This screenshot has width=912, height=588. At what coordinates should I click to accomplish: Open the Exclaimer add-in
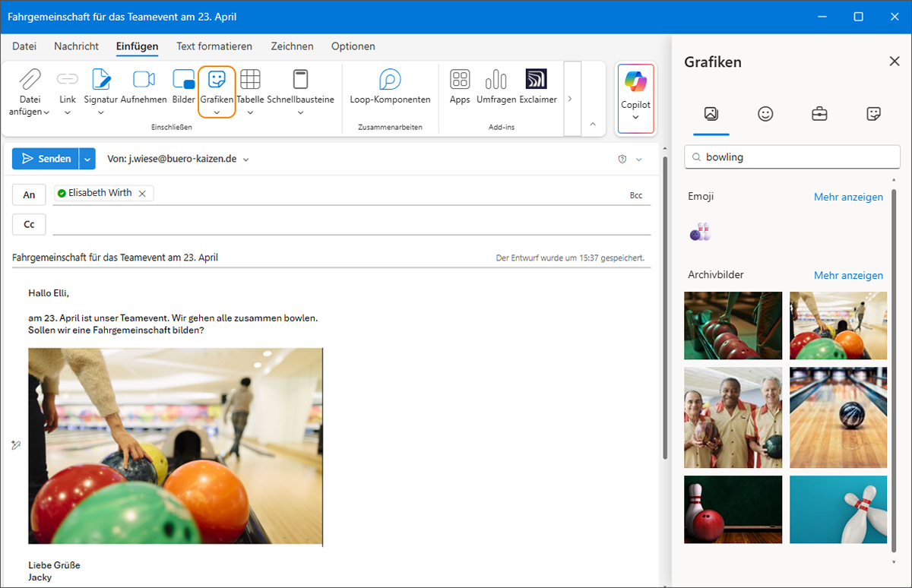(537, 80)
